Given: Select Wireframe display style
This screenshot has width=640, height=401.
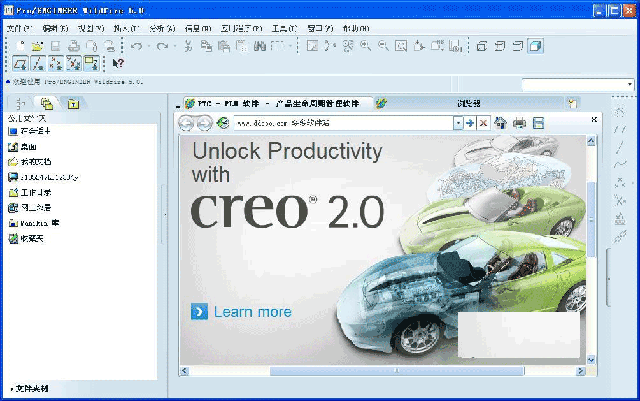Looking at the screenshot, I should click(482, 46).
